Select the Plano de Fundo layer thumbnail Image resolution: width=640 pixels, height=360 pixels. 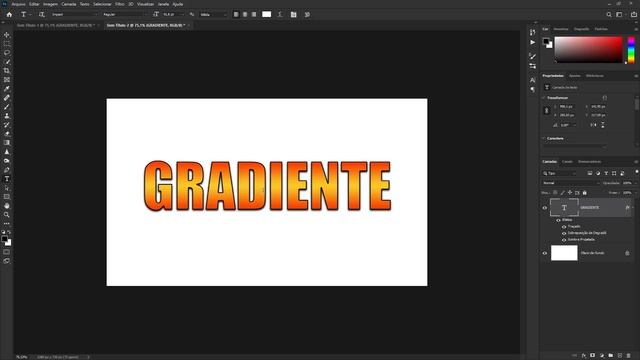[x=564, y=253]
